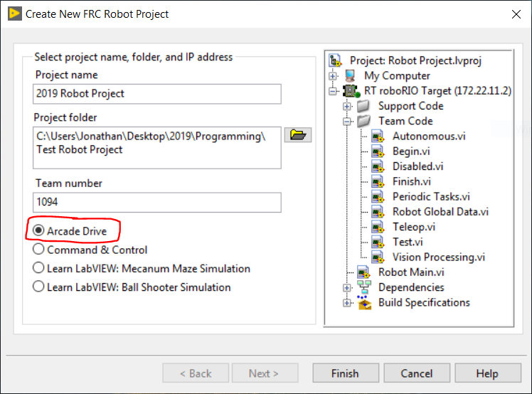Image resolution: width=532 pixels, height=394 pixels.
Task: Open Help for this dialog
Action: [x=488, y=373]
